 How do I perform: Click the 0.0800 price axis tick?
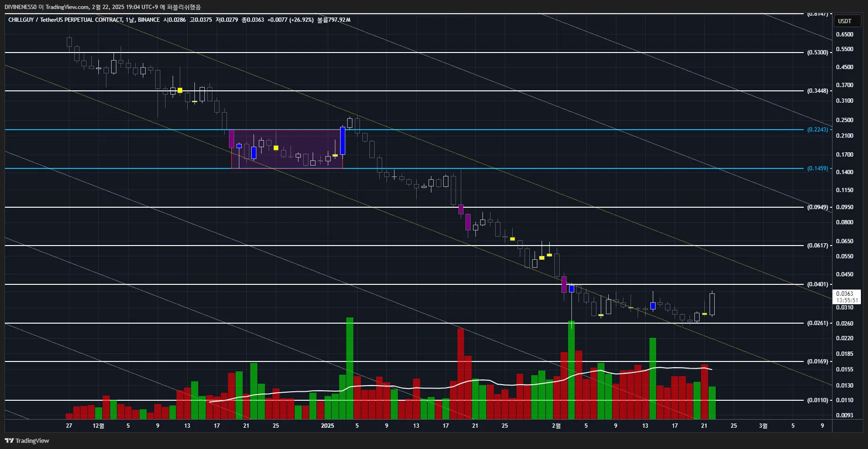(x=845, y=222)
